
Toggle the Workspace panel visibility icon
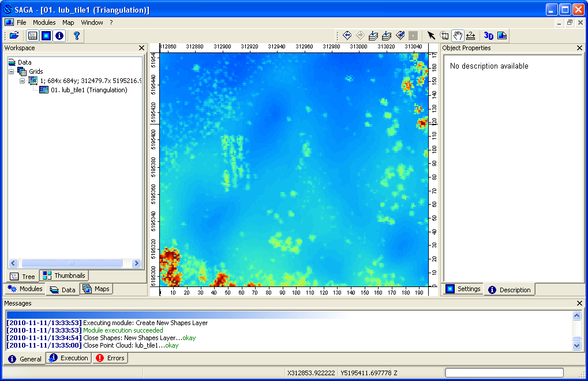coord(32,35)
